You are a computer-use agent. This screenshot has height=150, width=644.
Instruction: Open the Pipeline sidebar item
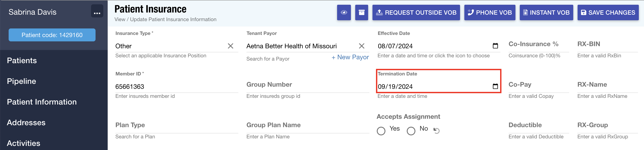point(22,81)
